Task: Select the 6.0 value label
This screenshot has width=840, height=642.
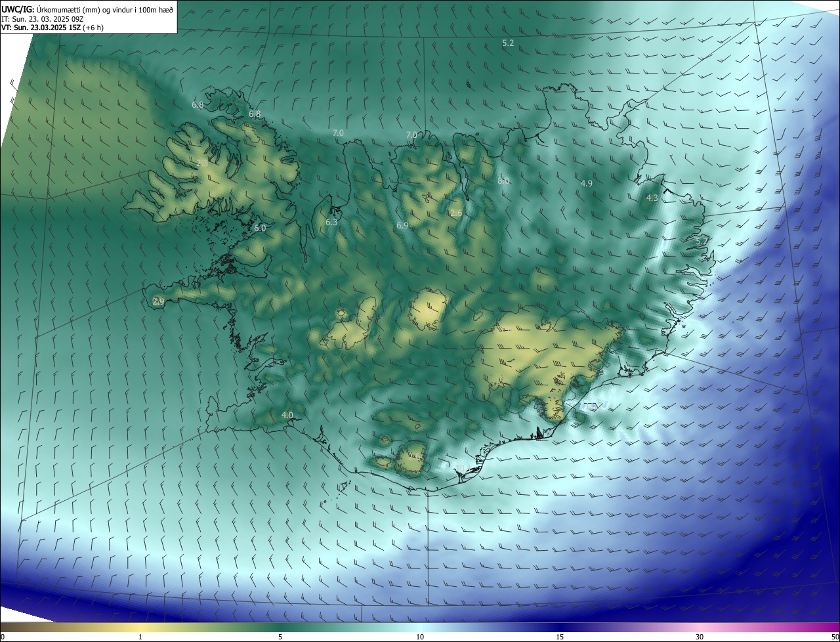Action: [260, 228]
